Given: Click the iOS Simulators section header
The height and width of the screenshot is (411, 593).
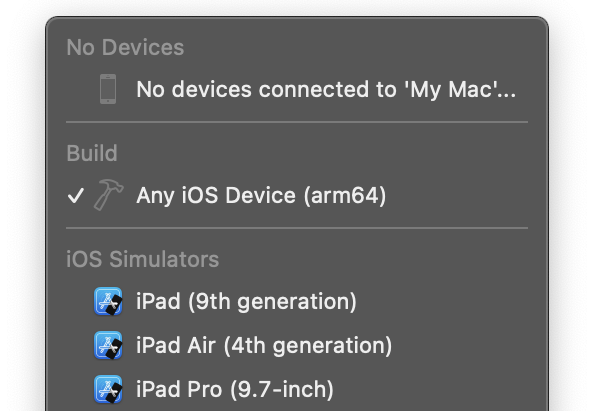Looking at the screenshot, I should coord(143,259).
